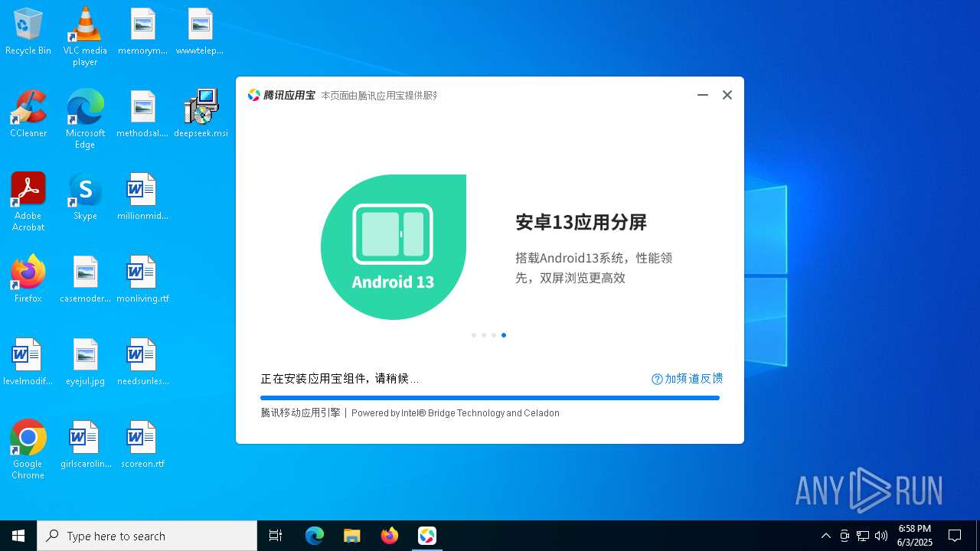Select the first carousel page dot
The width and height of the screenshot is (980, 551).
tap(474, 335)
